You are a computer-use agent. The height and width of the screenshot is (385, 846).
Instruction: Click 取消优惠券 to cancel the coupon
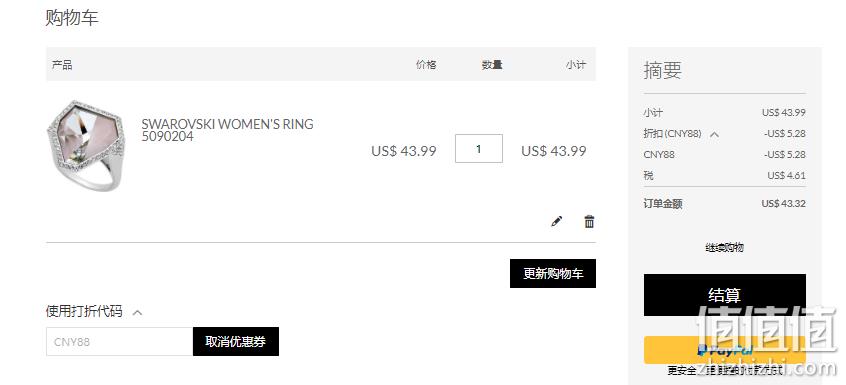236,341
